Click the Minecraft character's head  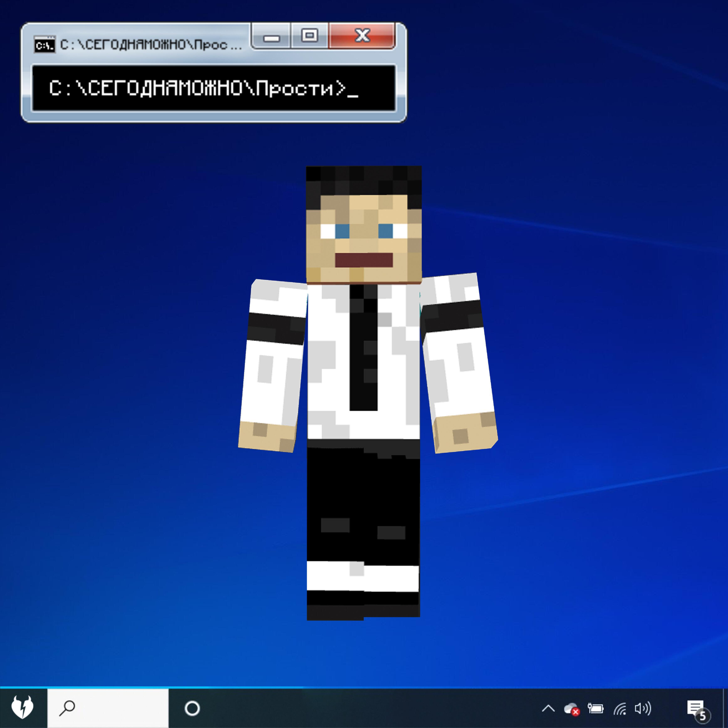[x=364, y=224]
